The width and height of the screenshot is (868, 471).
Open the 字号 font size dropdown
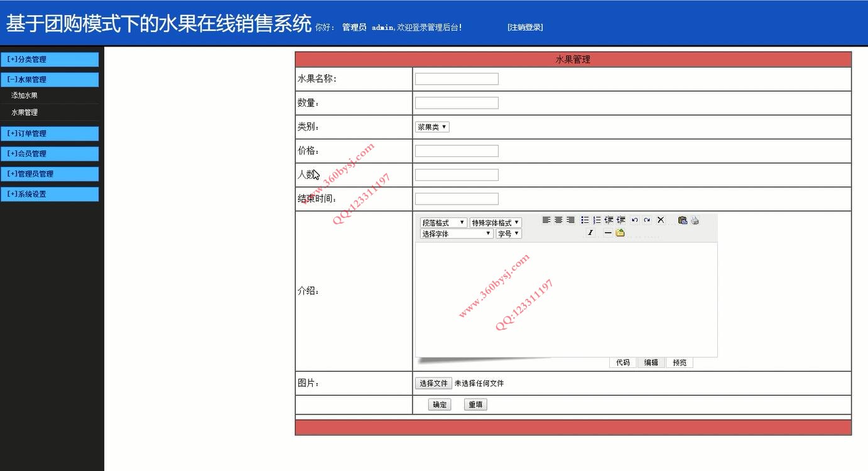coord(509,234)
